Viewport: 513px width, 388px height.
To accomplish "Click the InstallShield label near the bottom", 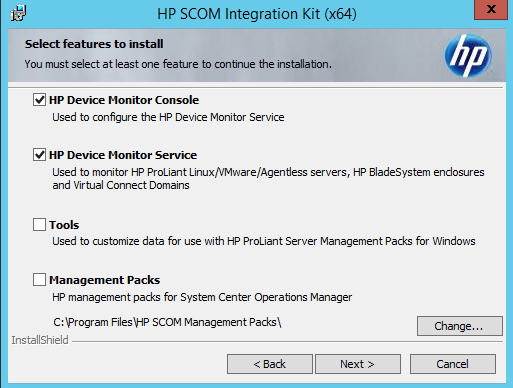I will coord(40,340).
